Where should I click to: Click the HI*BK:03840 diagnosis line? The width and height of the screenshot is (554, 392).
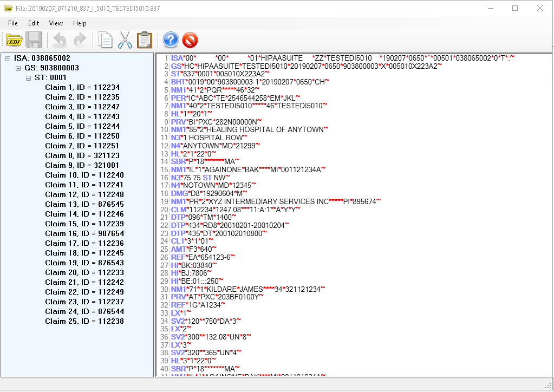click(x=194, y=265)
